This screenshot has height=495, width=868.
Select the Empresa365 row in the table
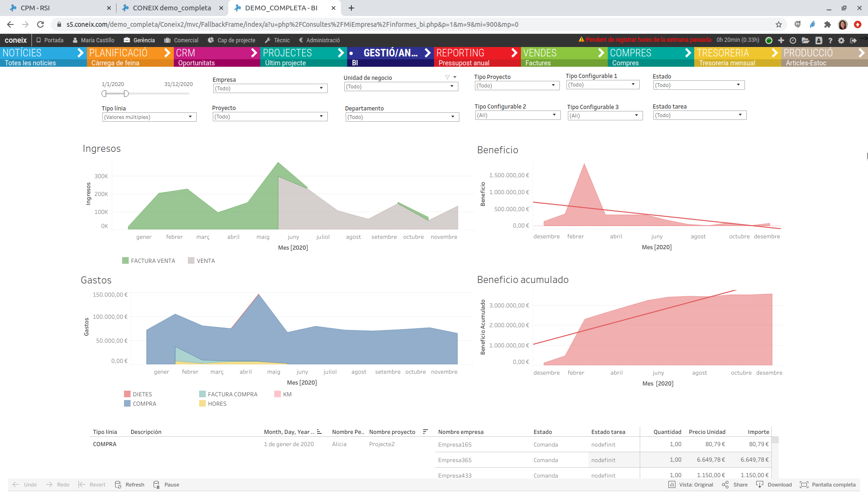click(x=455, y=460)
